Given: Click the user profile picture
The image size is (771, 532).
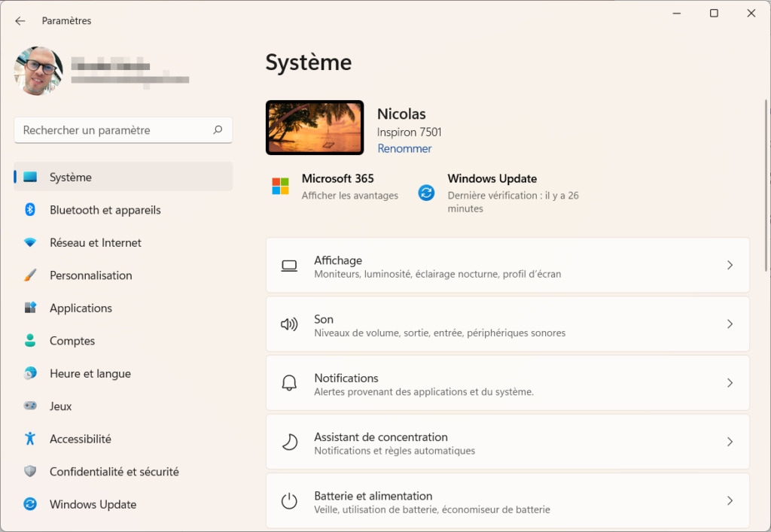Looking at the screenshot, I should click(x=38, y=71).
